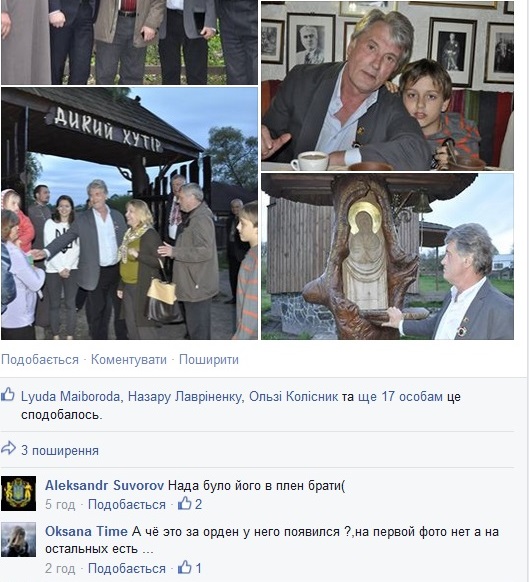Open Aleksandr Suvorov's name link

(x=104, y=485)
